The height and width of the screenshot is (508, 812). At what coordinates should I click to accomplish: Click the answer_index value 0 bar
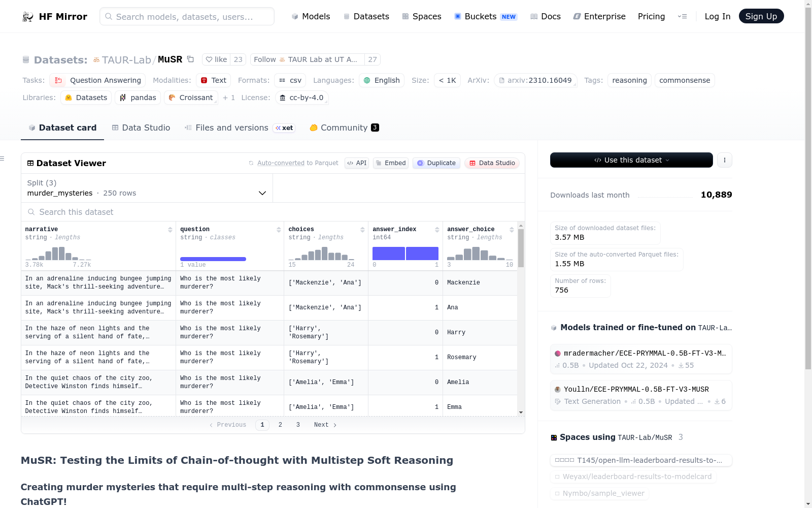pyautogui.click(x=389, y=253)
